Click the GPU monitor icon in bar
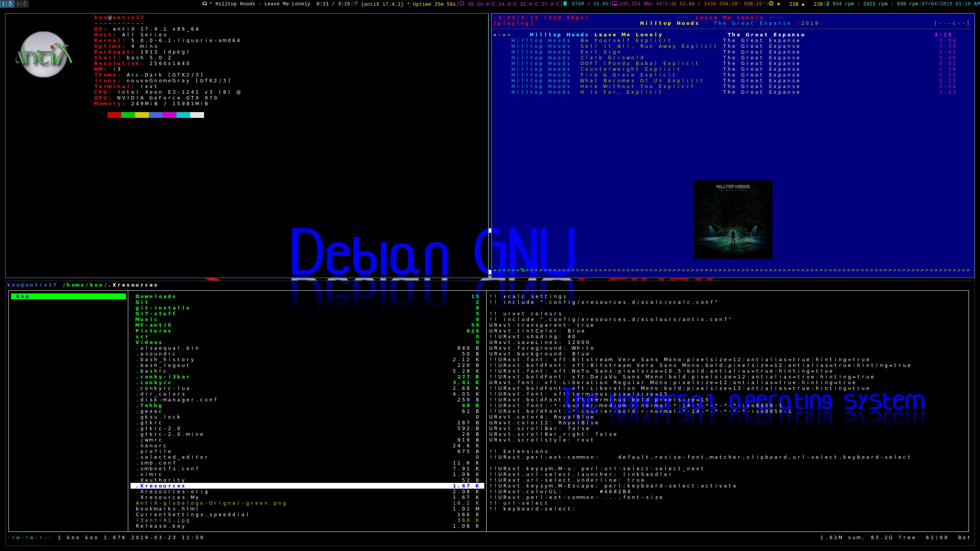The image size is (980, 551). pyautogui.click(x=614, y=4)
